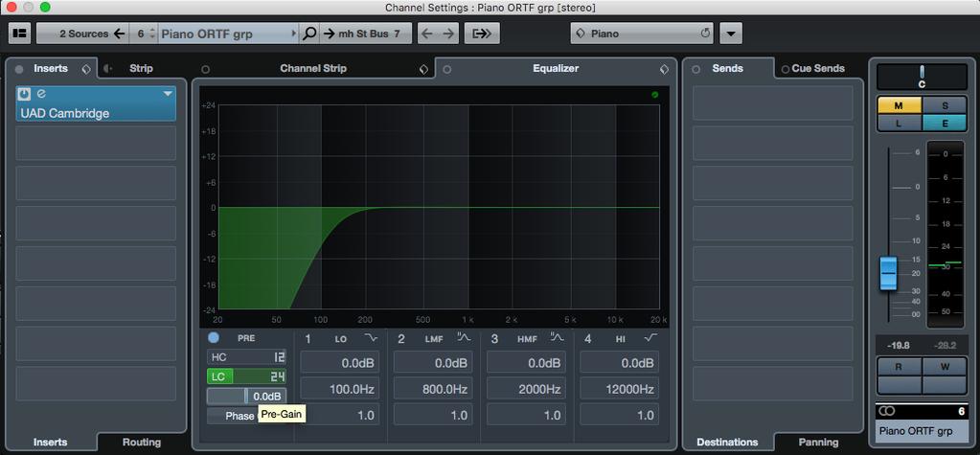Select band 3 HMF filter type icon
Screen dimensions: 980x455
(558, 338)
